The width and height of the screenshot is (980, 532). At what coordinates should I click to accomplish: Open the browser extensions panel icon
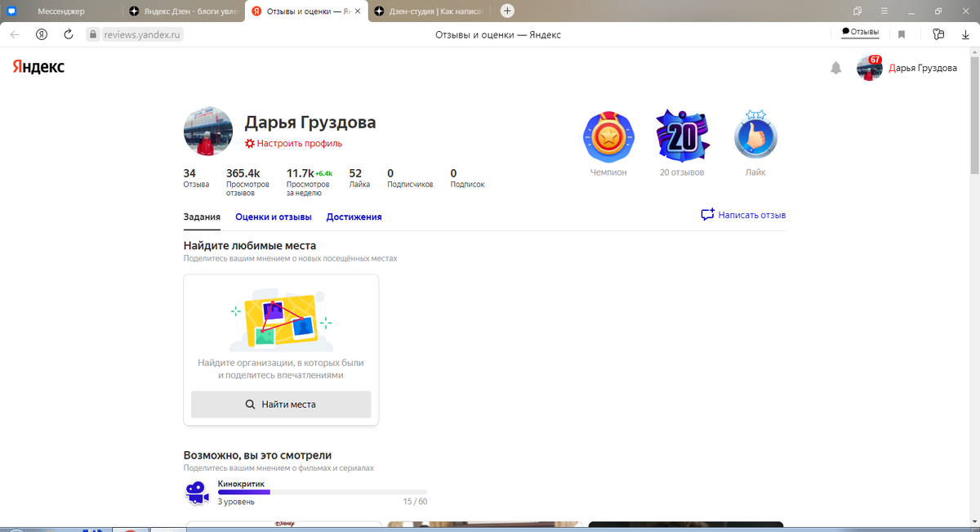point(938,34)
